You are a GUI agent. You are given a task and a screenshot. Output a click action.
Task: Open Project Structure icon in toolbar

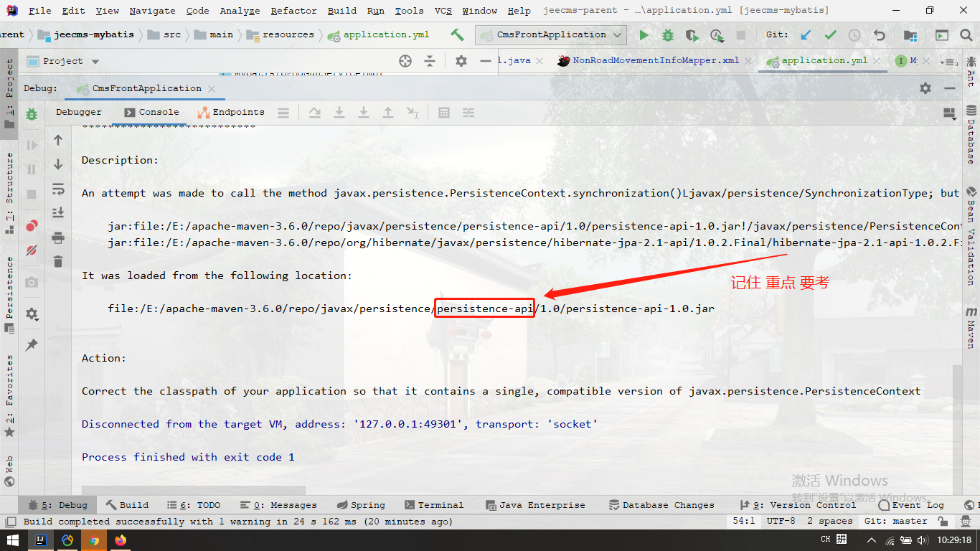[910, 34]
